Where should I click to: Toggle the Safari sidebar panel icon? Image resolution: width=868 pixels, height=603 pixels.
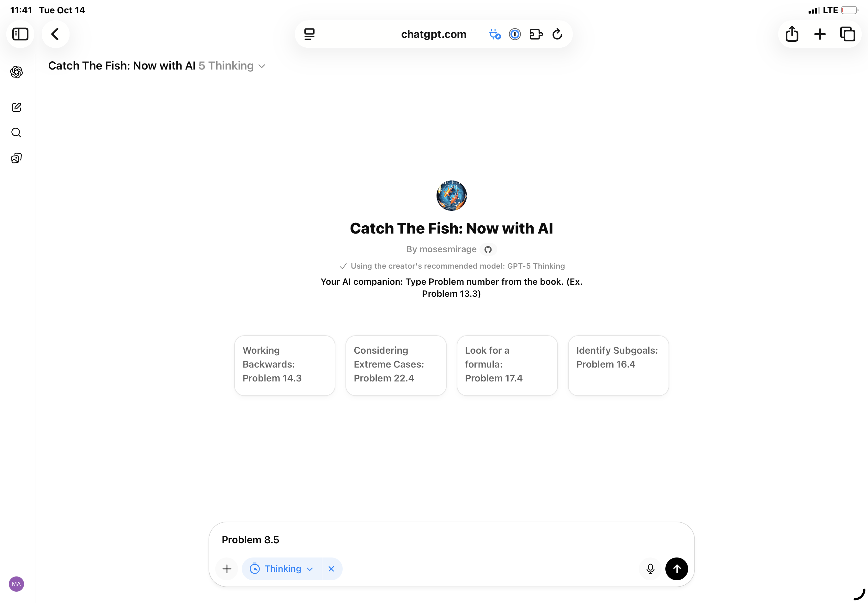pyautogui.click(x=21, y=34)
